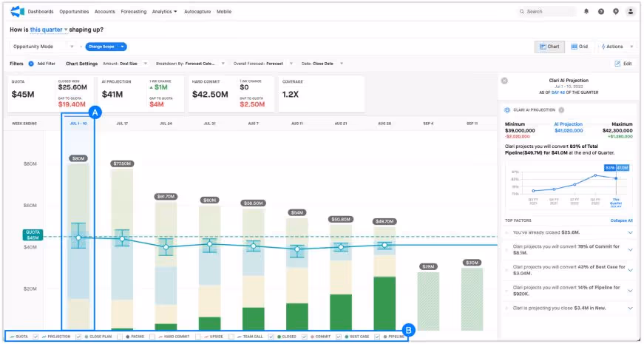Click the $49.70M bar total label
Image resolution: width=644 pixels, height=344 pixels.
384,221
